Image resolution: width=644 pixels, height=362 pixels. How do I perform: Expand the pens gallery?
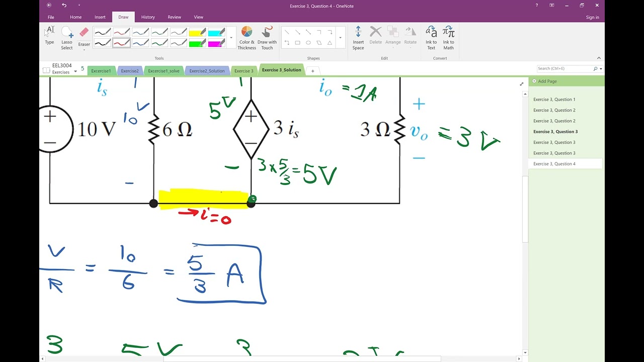231,38
